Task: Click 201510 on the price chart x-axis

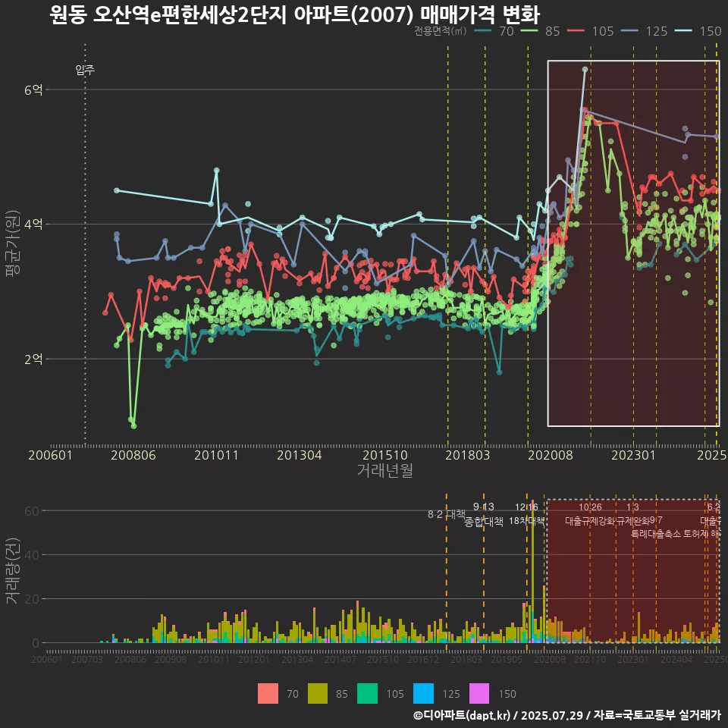Action: click(x=385, y=455)
